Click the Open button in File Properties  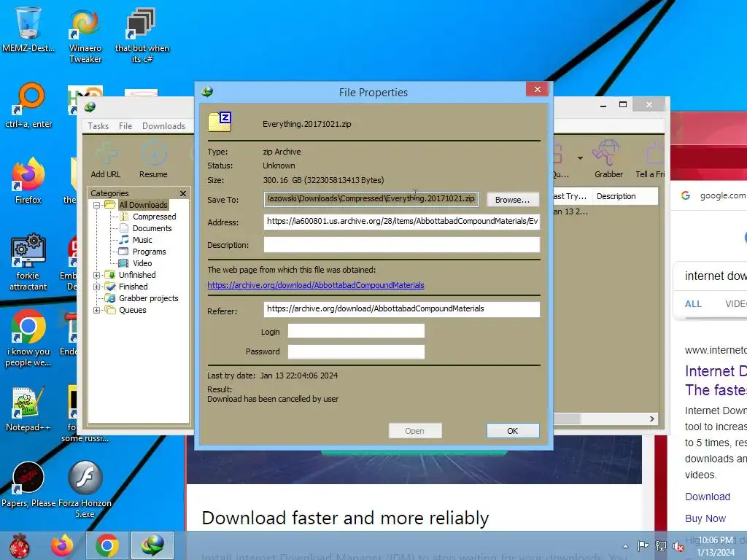click(414, 431)
